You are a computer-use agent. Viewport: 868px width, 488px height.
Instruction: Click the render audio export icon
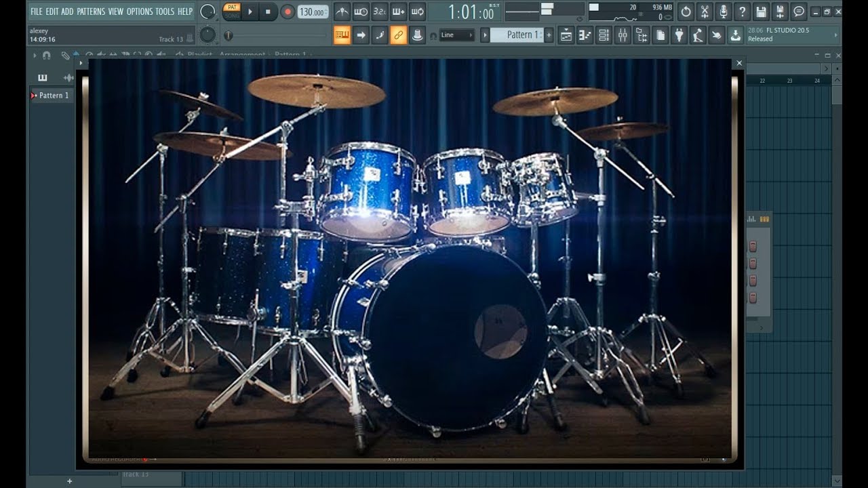[781, 12]
